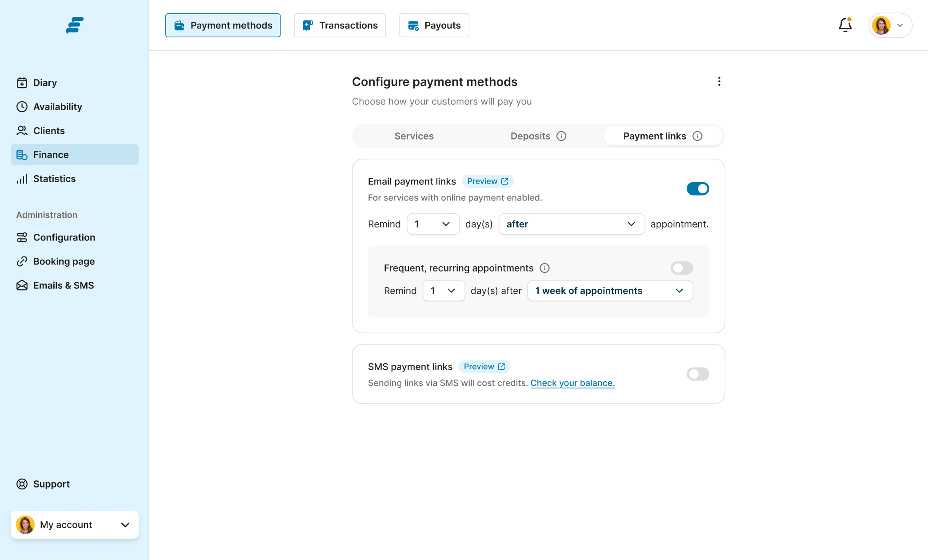The height and width of the screenshot is (560, 928).
Task: Click the Payment links info icon
Action: tap(697, 136)
